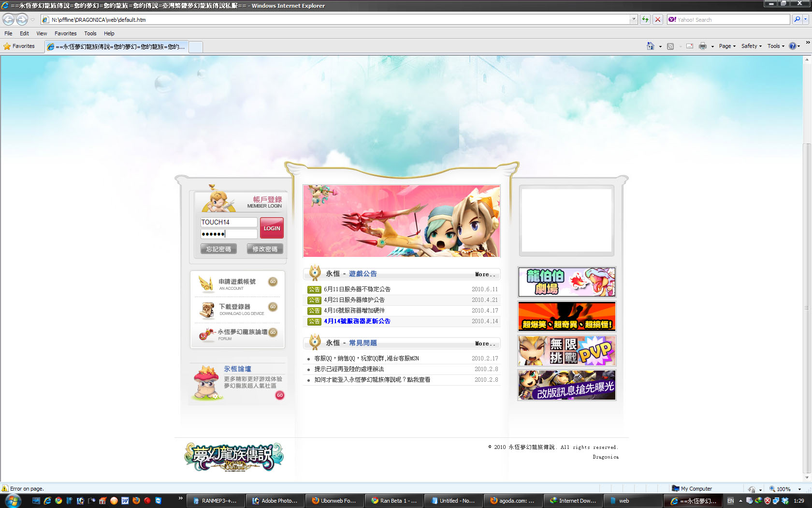Click GO icon next to 下載登錄器
The height and width of the screenshot is (508, 812).
[x=273, y=307]
